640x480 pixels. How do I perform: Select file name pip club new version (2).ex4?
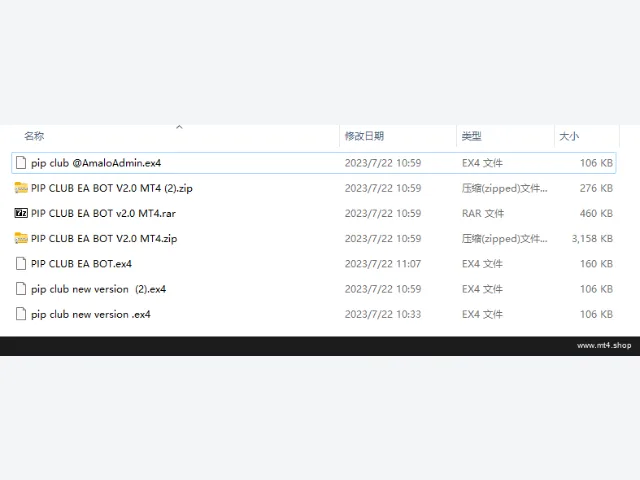pyautogui.click(x=98, y=289)
